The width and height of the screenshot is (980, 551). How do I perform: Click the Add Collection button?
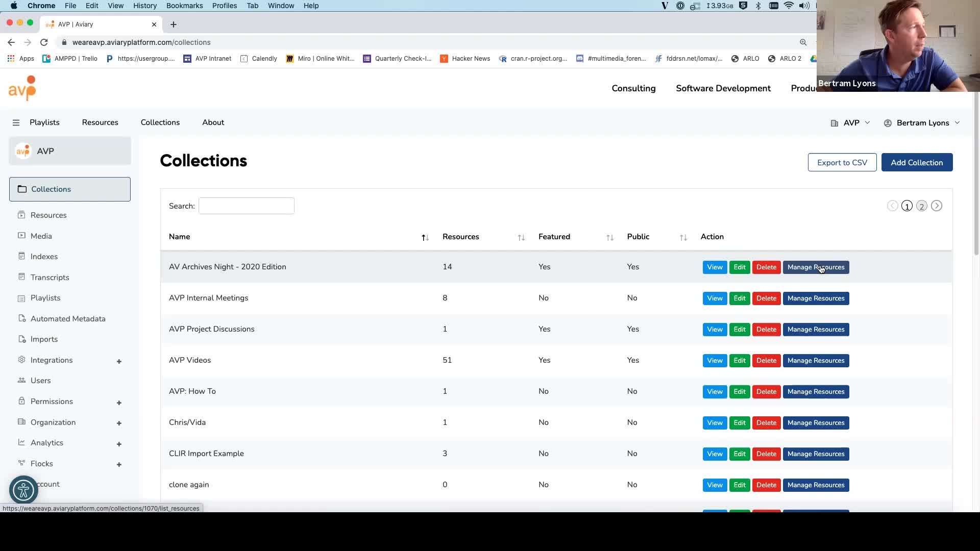tap(917, 162)
